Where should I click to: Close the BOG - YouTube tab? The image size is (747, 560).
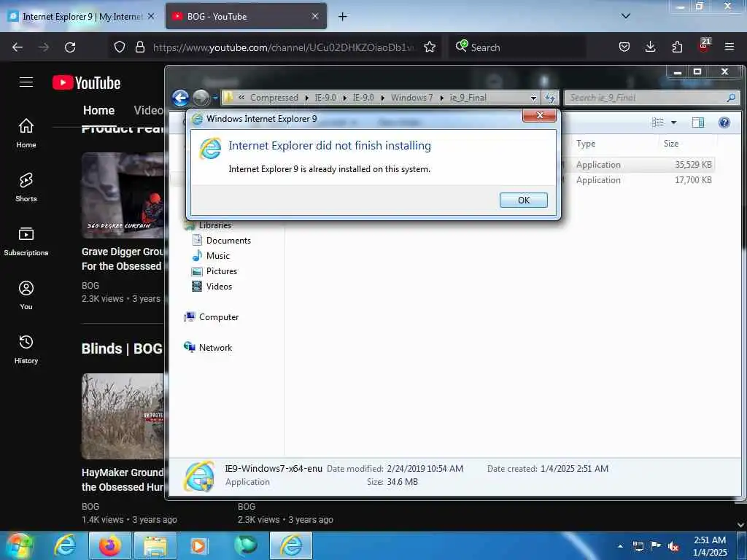pyautogui.click(x=315, y=16)
